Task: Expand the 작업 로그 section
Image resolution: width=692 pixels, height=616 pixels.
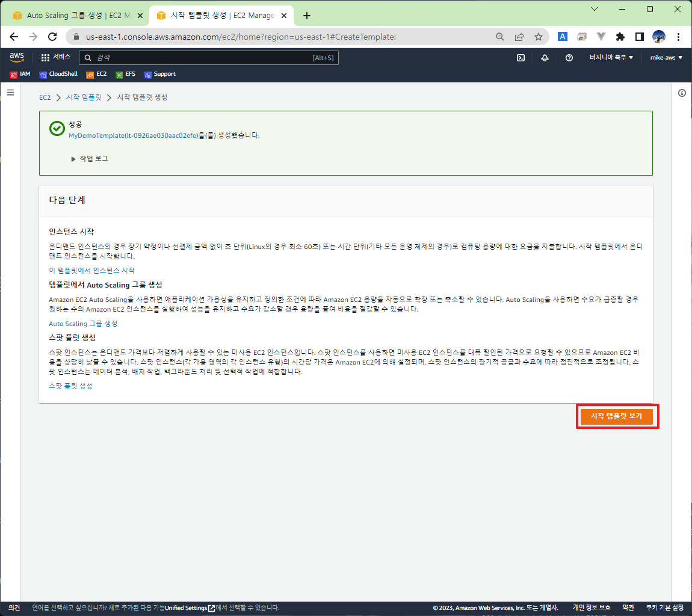Action: (x=90, y=158)
